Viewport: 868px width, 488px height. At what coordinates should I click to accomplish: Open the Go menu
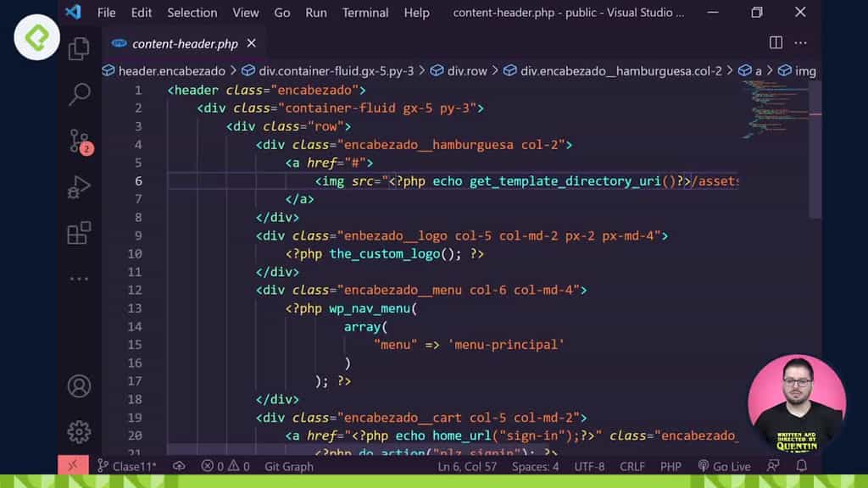coord(281,12)
